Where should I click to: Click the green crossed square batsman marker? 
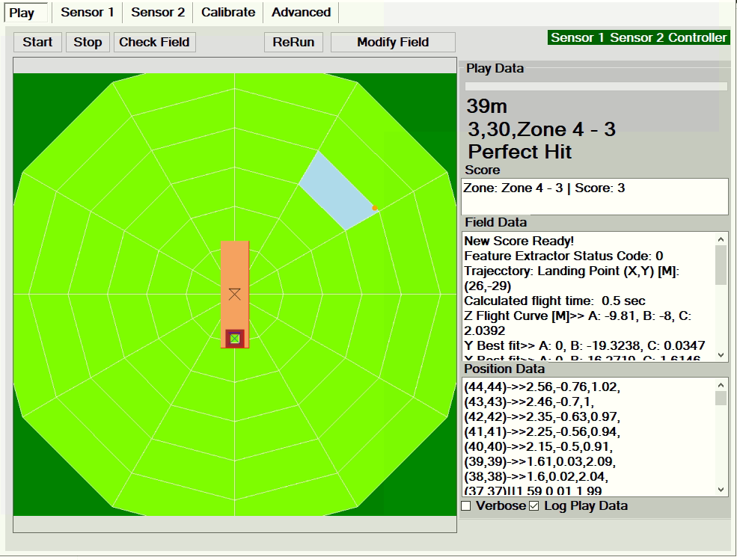pos(235,339)
